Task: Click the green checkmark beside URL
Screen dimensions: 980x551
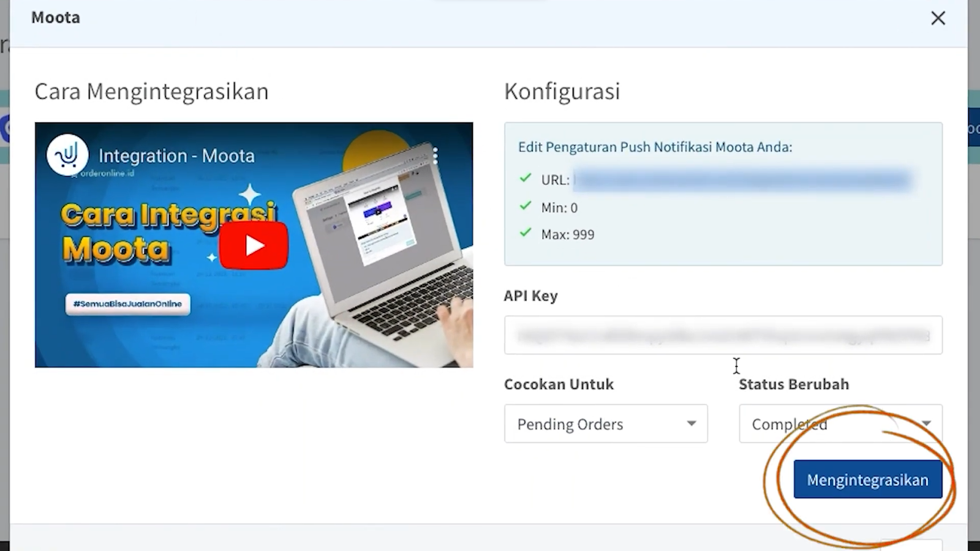Action: pyautogui.click(x=526, y=178)
